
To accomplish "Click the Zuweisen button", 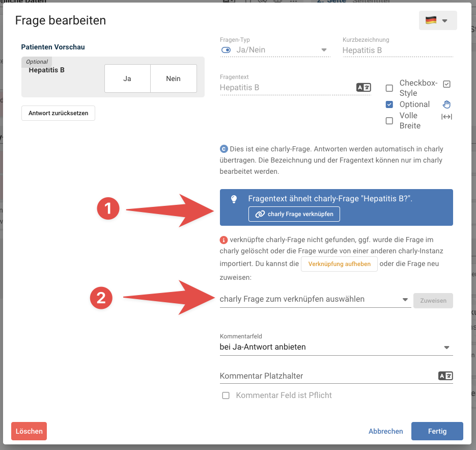I will [x=433, y=301].
